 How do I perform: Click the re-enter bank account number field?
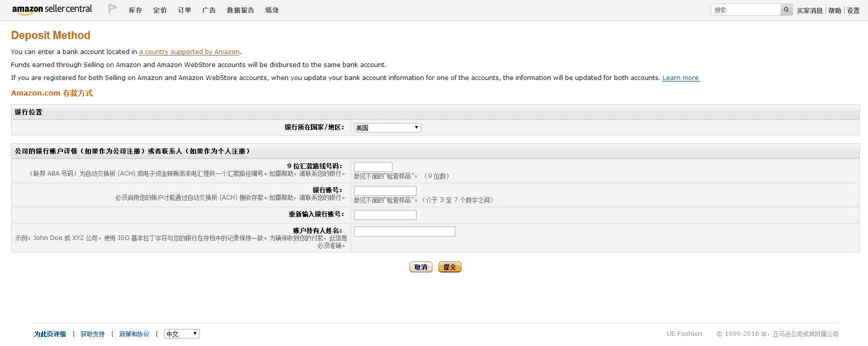tap(385, 215)
